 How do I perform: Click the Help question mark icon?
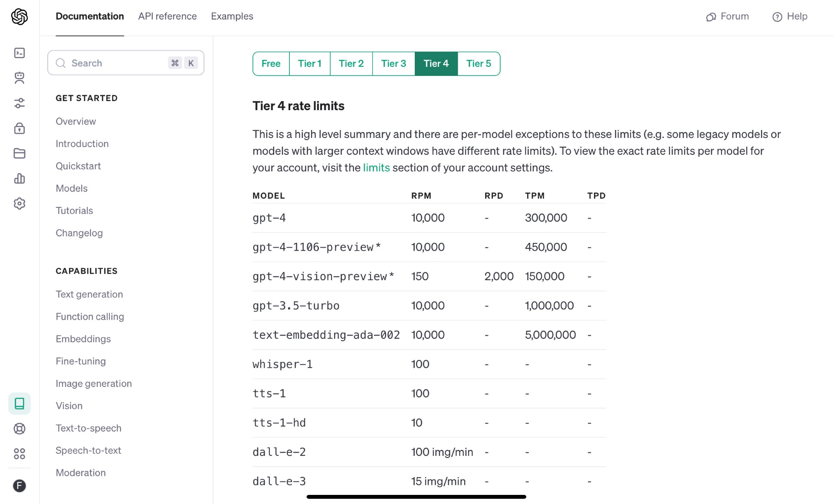(777, 17)
